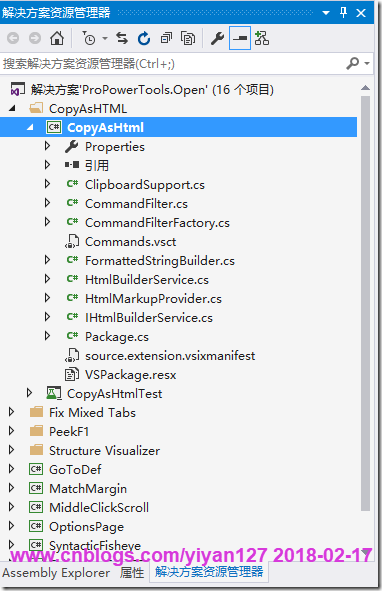Expand FormattedStringBuilder.cs
382x591 pixels.
[48, 260]
